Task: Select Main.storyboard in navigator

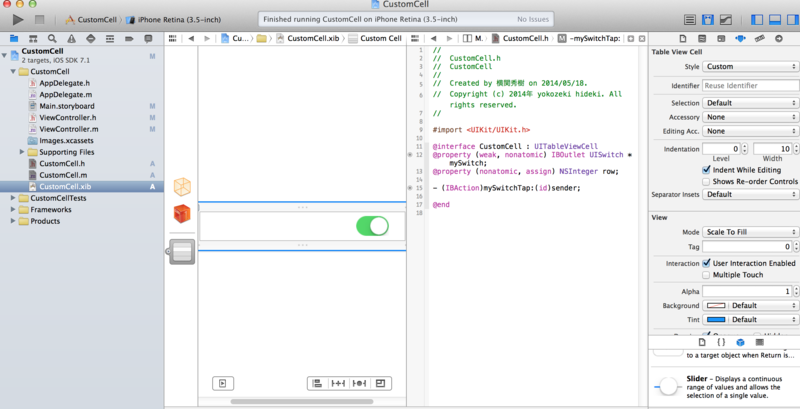Action: tap(67, 106)
